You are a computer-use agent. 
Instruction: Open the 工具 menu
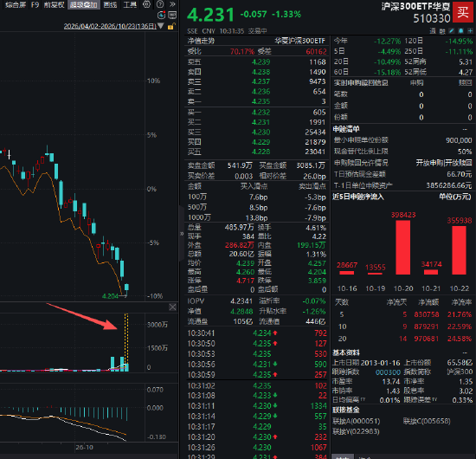click(130, 4)
